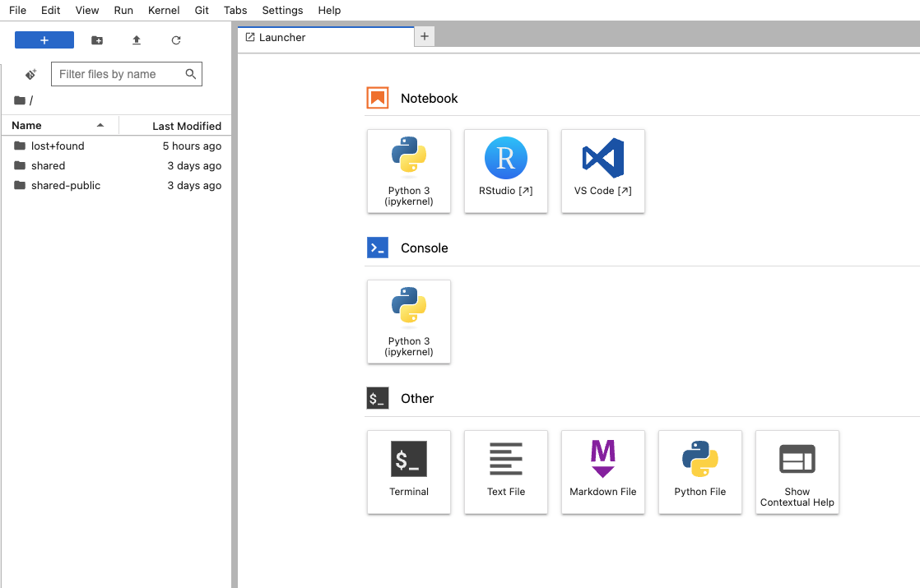
Task: Click the Filter files by name field
Action: click(x=118, y=74)
